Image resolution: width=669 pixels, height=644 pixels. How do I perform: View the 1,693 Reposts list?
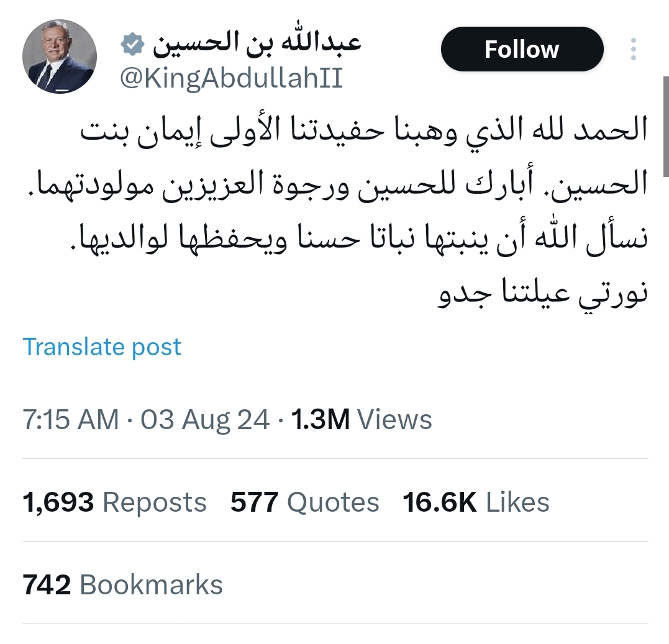pos(114,502)
